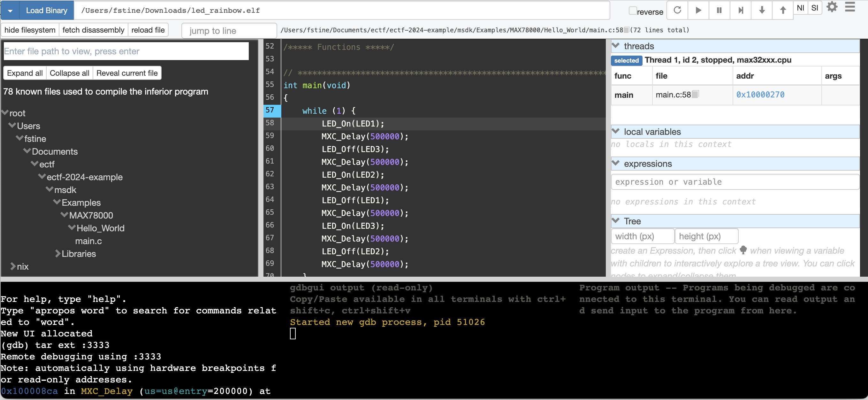868x400 pixels.
Task: Click the NI next-instruction button
Action: [801, 8]
